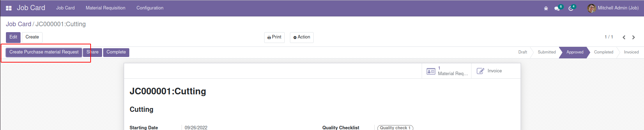Click the Job Card breadcrumb link
Screen dimensions: 644x130
click(x=18, y=24)
